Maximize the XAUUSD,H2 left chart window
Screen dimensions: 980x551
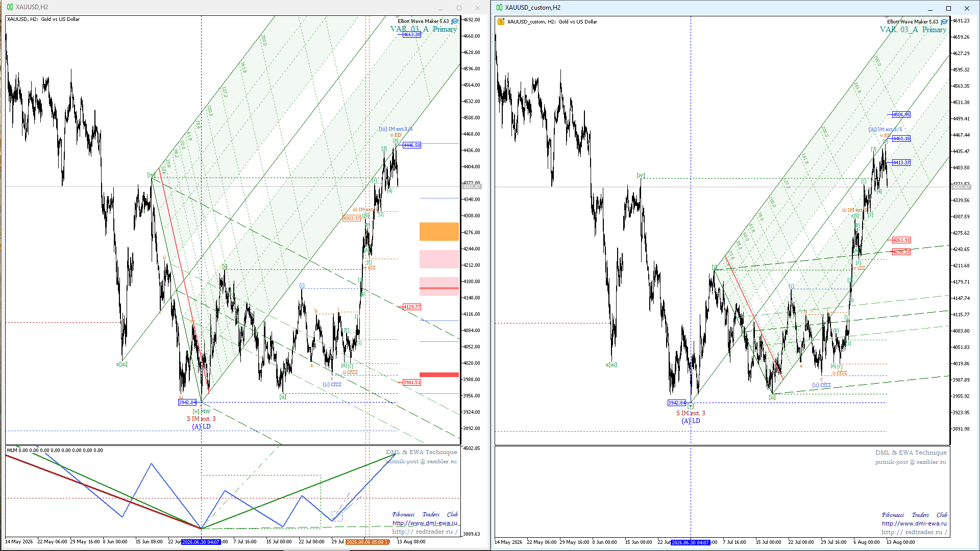459,8
